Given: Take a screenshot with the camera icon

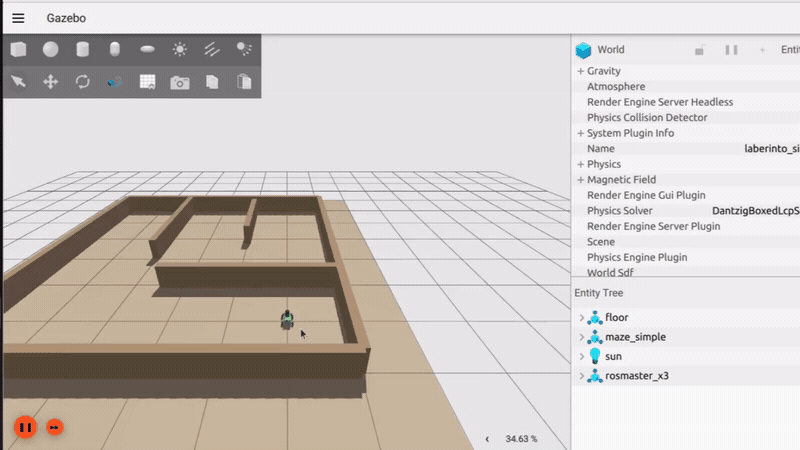Looking at the screenshot, I should tap(180, 82).
